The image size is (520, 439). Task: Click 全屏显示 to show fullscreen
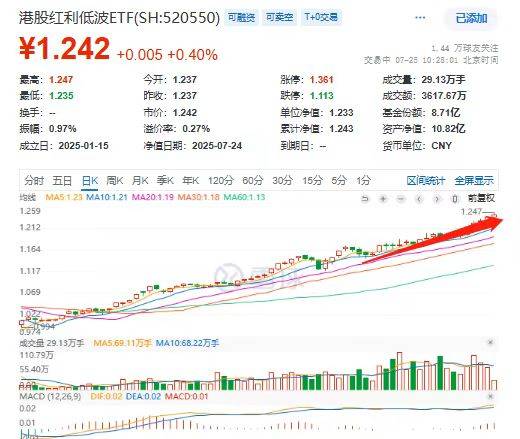click(474, 181)
